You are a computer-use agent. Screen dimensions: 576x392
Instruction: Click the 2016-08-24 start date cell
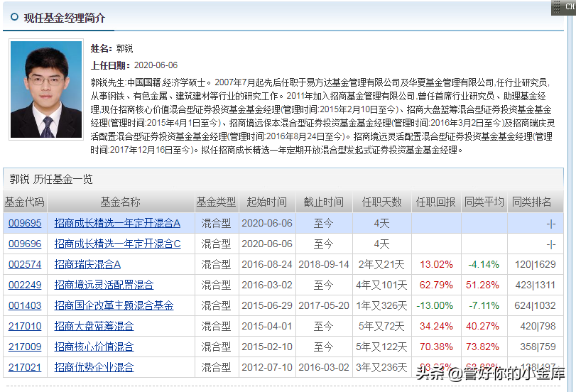pos(267,264)
